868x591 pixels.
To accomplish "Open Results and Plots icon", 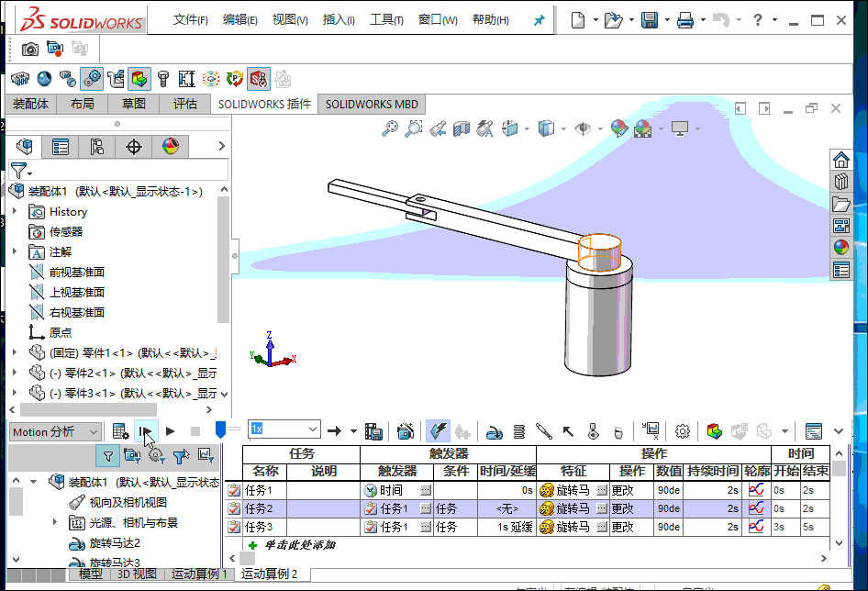I will 651,431.
